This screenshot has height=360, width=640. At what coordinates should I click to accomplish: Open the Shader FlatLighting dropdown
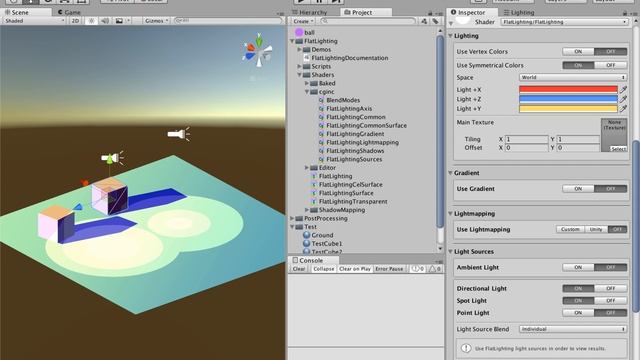point(564,22)
